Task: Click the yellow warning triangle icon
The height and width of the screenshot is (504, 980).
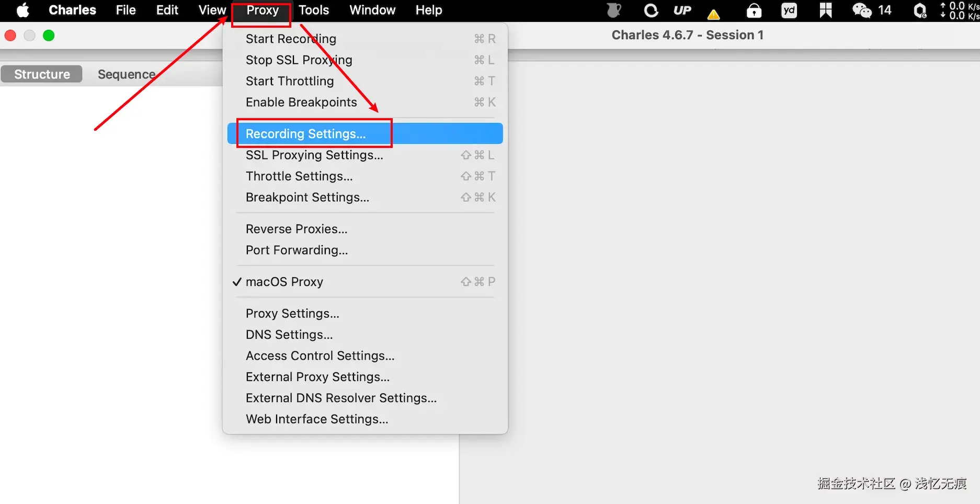Action: pyautogui.click(x=713, y=14)
